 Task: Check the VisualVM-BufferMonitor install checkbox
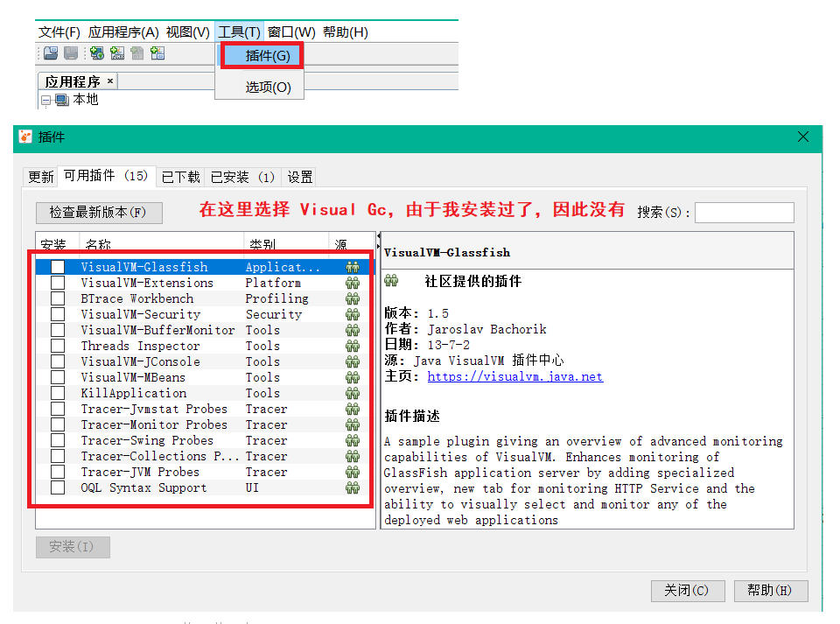pyautogui.click(x=58, y=330)
